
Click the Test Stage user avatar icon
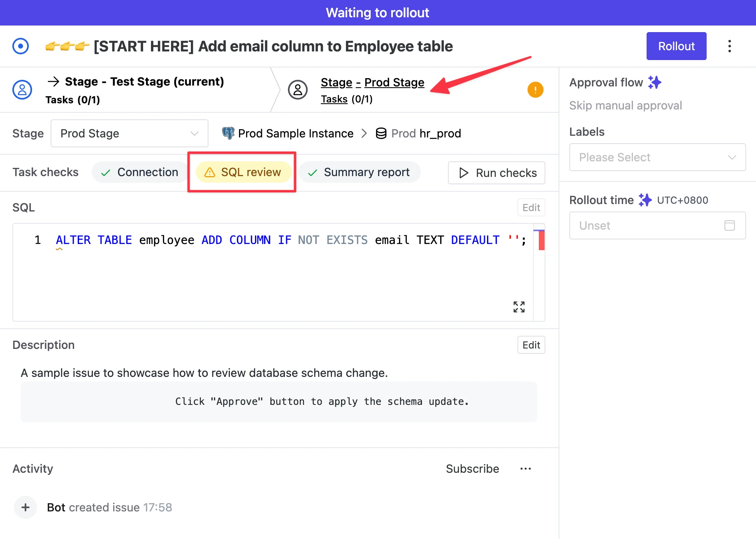[x=22, y=90]
